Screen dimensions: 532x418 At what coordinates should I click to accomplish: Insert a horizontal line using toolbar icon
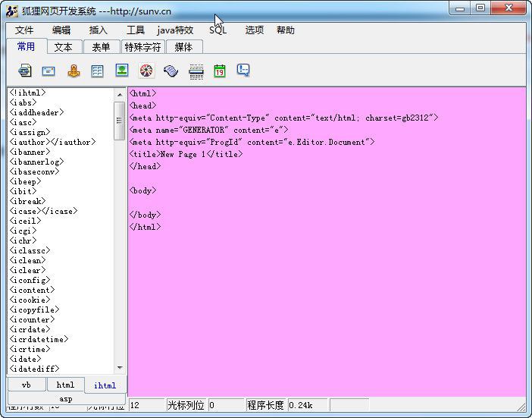pos(196,71)
